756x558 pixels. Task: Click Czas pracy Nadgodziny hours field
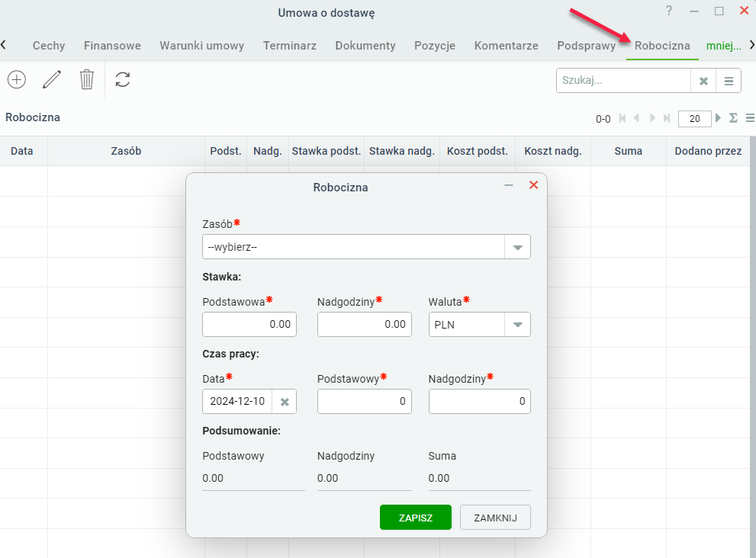click(x=479, y=402)
